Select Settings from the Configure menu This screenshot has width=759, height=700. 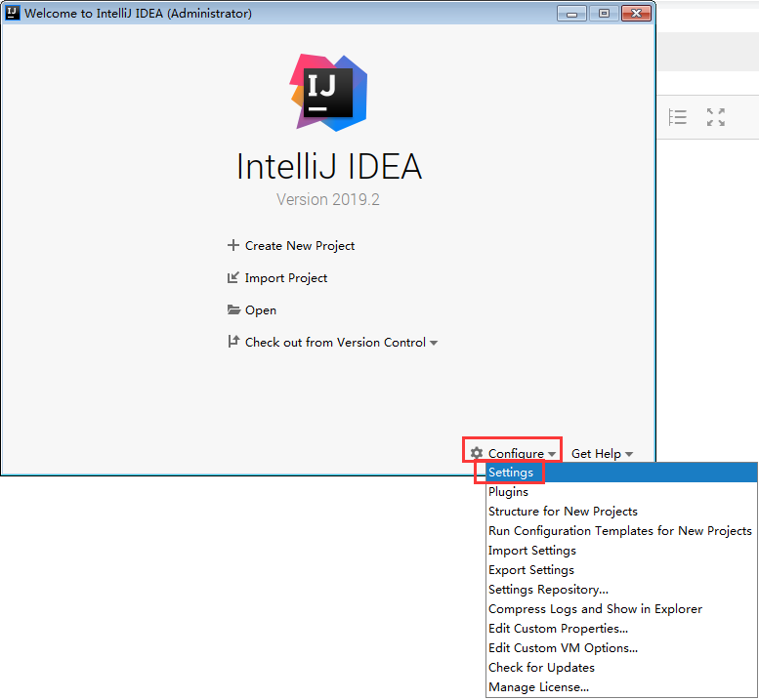tap(621, 473)
